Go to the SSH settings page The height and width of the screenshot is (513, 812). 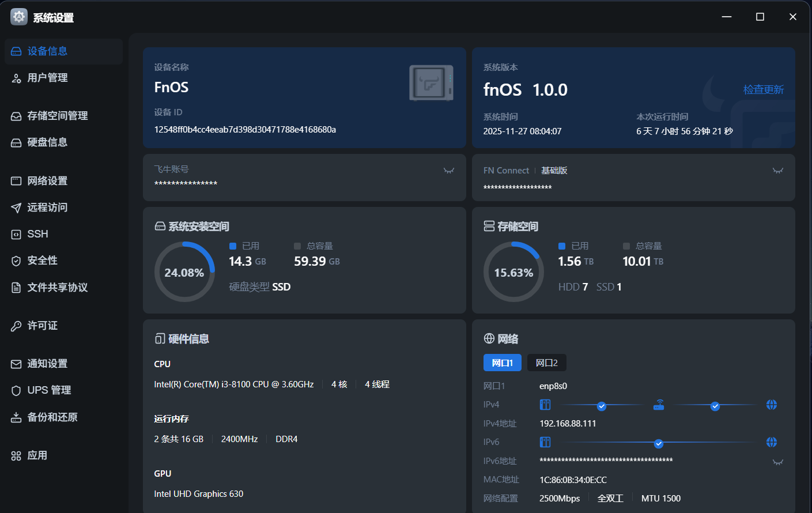click(37, 234)
